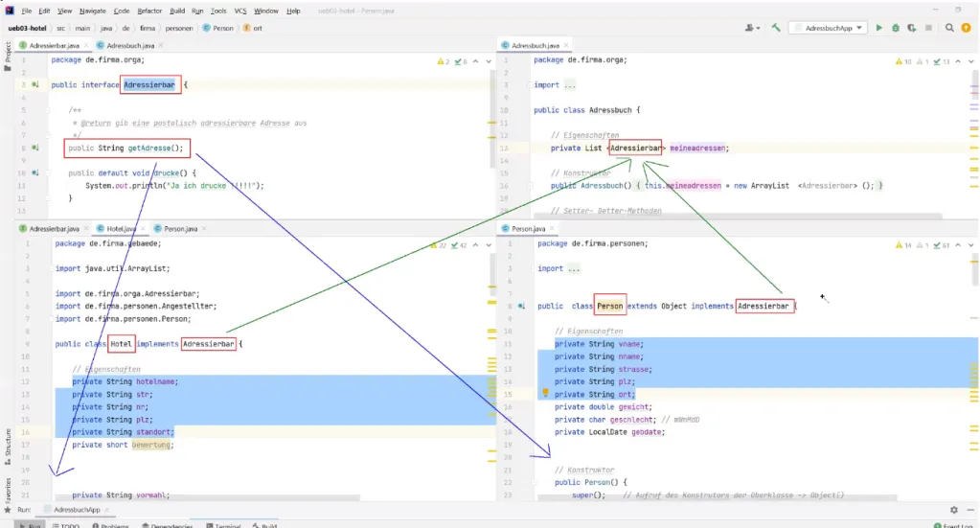Click warning triangle count in Adressierbar editor
The width and height of the screenshot is (980, 528).
coord(444,61)
